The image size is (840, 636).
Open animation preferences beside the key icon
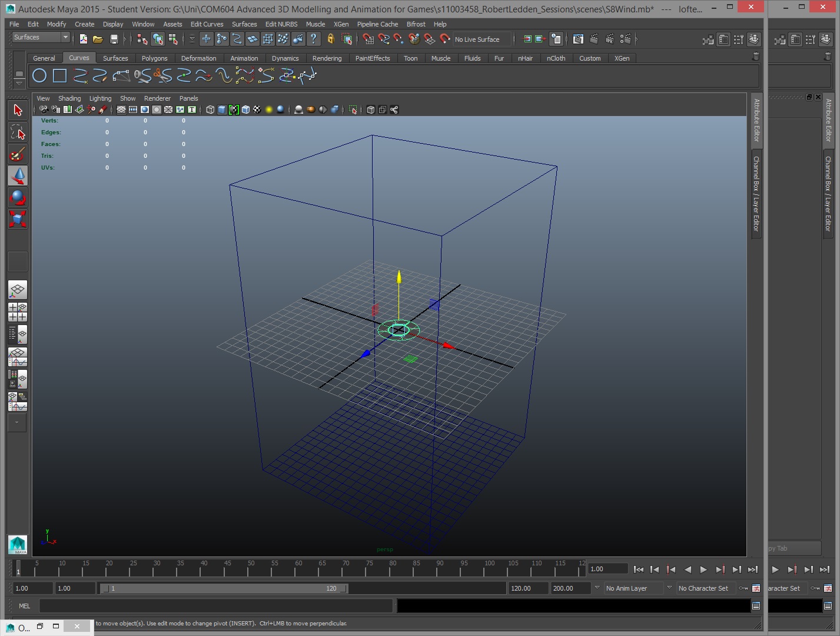756,588
